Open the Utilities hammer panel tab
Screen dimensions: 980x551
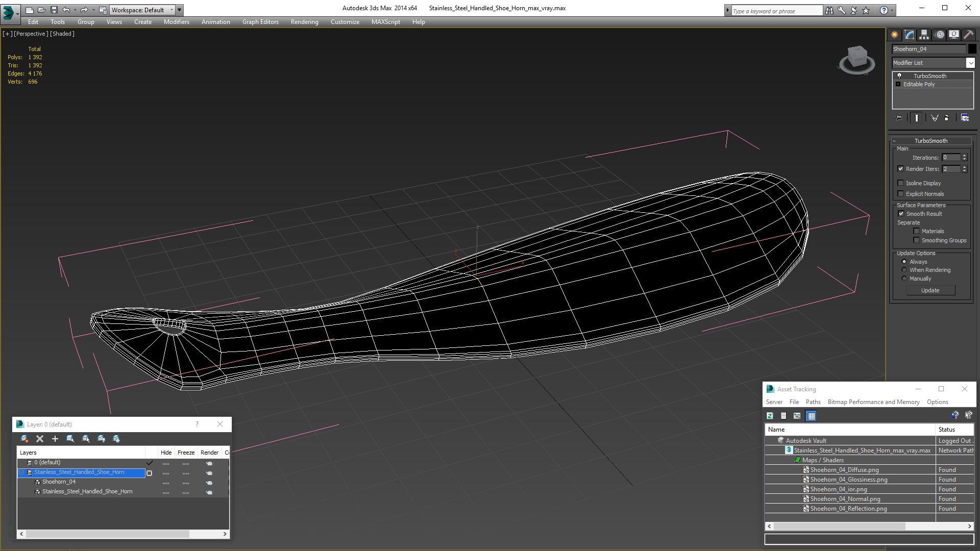click(x=968, y=35)
